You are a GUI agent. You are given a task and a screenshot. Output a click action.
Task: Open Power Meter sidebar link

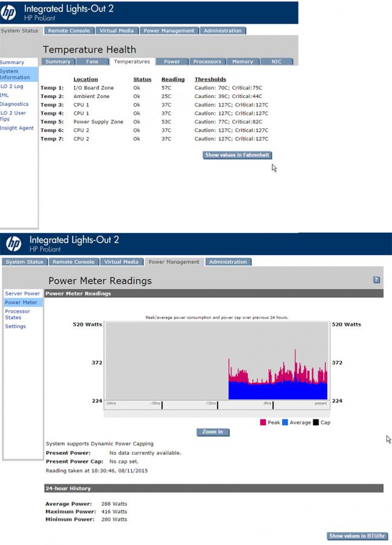tap(21, 302)
